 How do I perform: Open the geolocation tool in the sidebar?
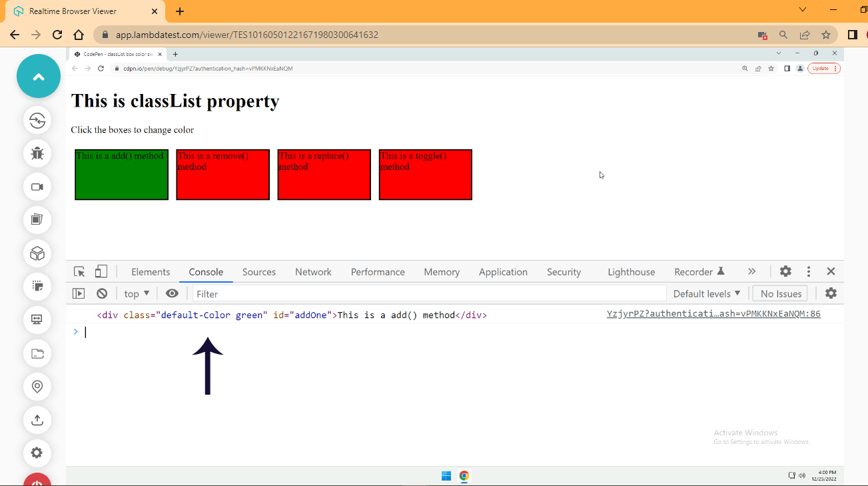point(38,387)
